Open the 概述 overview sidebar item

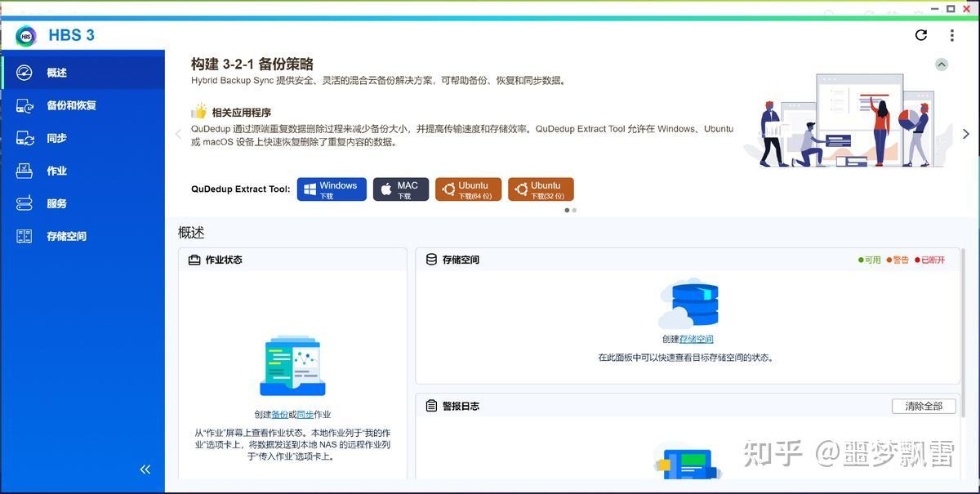[x=82, y=73]
